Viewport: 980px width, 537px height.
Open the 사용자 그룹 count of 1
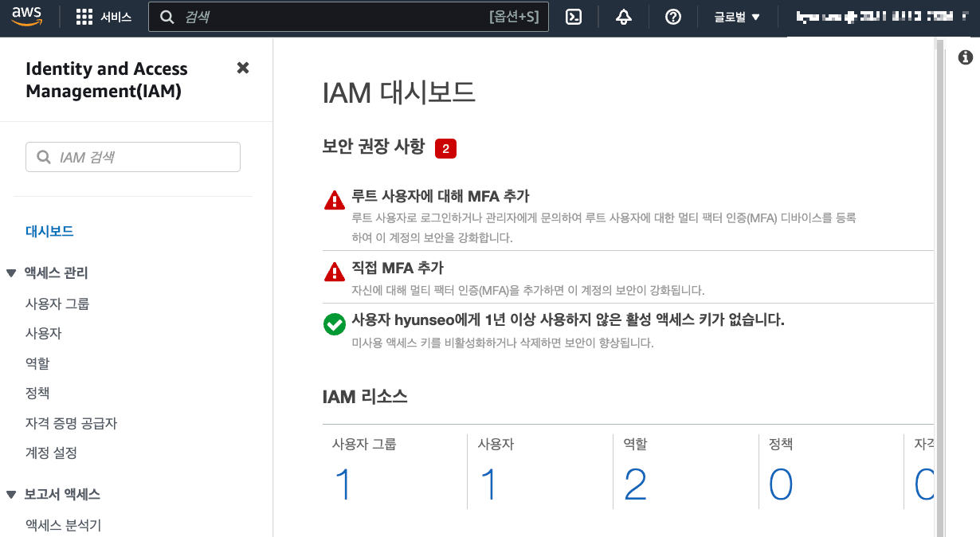pyautogui.click(x=343, y=484)
